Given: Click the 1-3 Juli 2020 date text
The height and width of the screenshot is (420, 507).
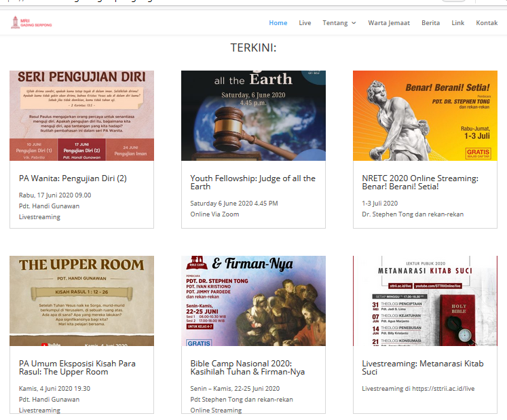Looking at the screenshot, I should point(380,204).
